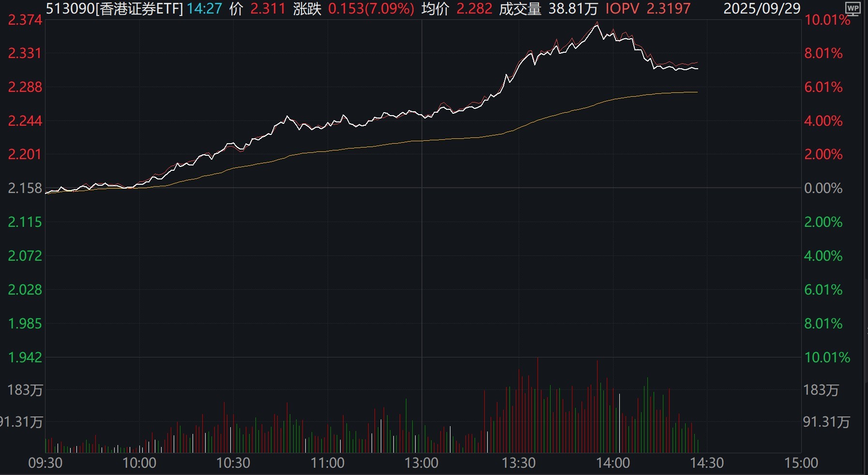
Task: Jump to the 14:00 time axis marker
Action: (x=613, y=463)
